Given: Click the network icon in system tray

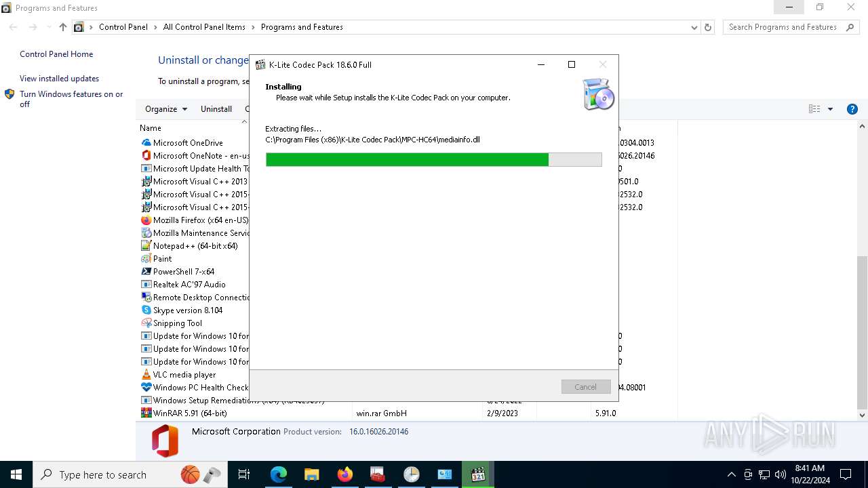Looking at the screenshot, I should click(764, 474).
